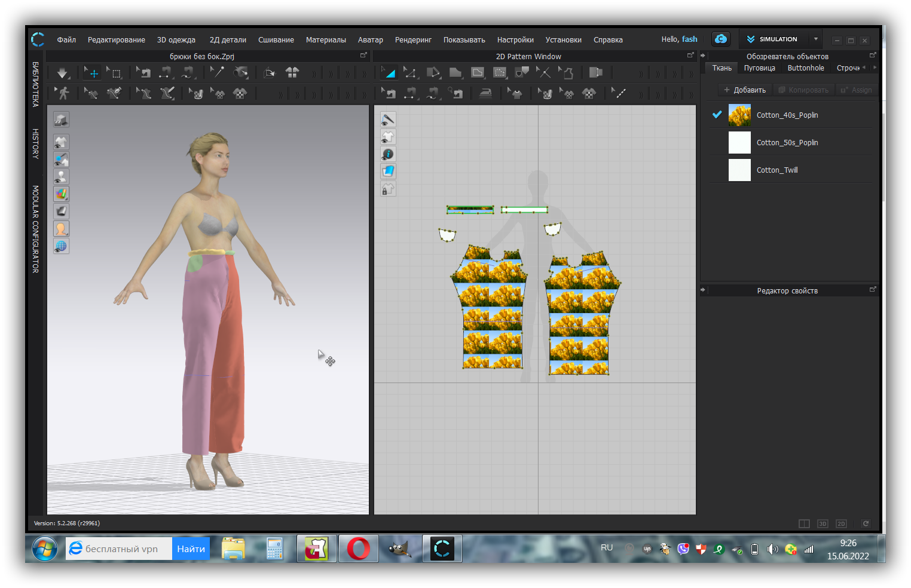The height and width of the screenshot is (588, 911).
Task: Switch to the Пуговица tab
Action: (760, 68)
